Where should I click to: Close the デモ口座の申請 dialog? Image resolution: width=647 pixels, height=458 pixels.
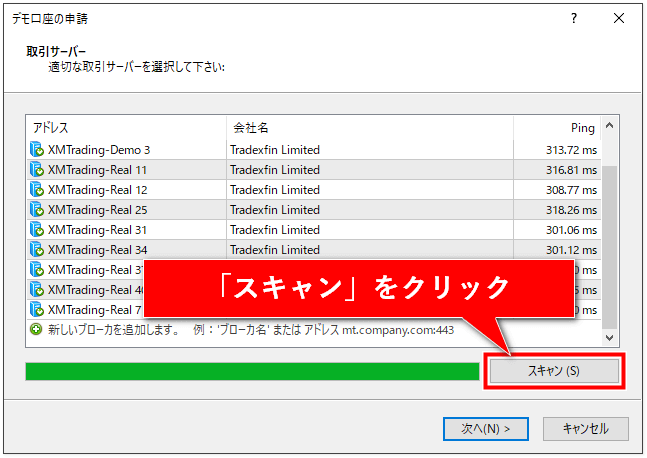click(619, 18)
